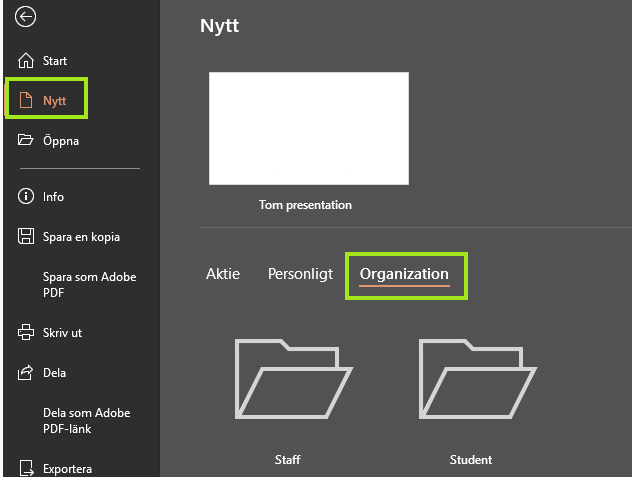This screenshot has width=632, height=477.
Task: Click the Info circle icon
Action: click(x=26, y=196)
